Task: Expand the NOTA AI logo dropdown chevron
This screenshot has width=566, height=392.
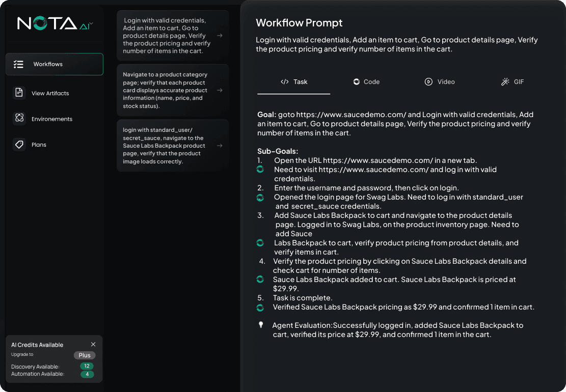Action: click(x=91, y=24)
